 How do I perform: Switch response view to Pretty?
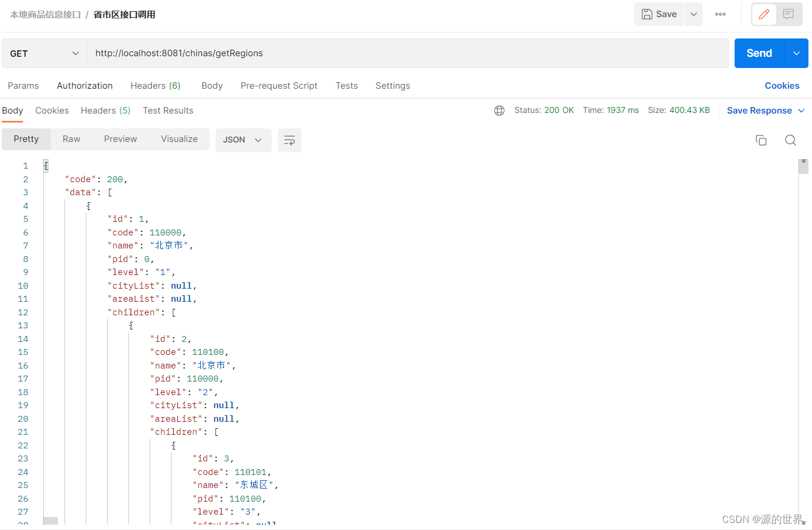pyautogui.click(x=26, y=139)
